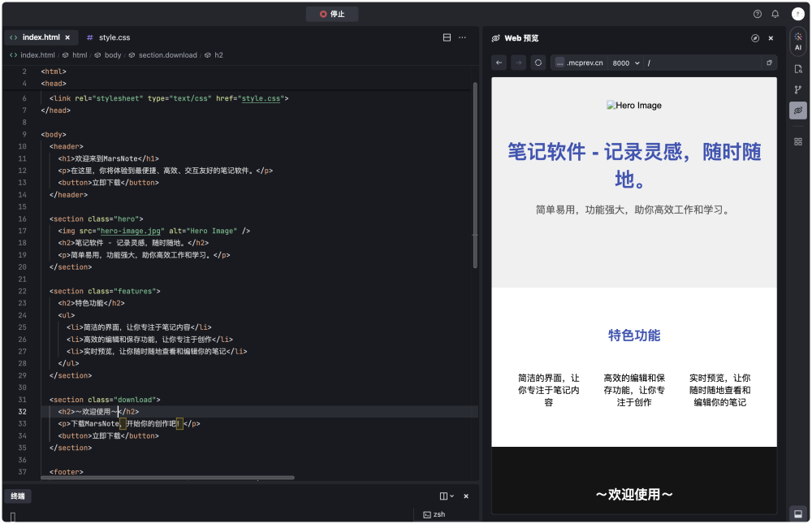Click the notification bell in the top bar

tap(775, 14)
